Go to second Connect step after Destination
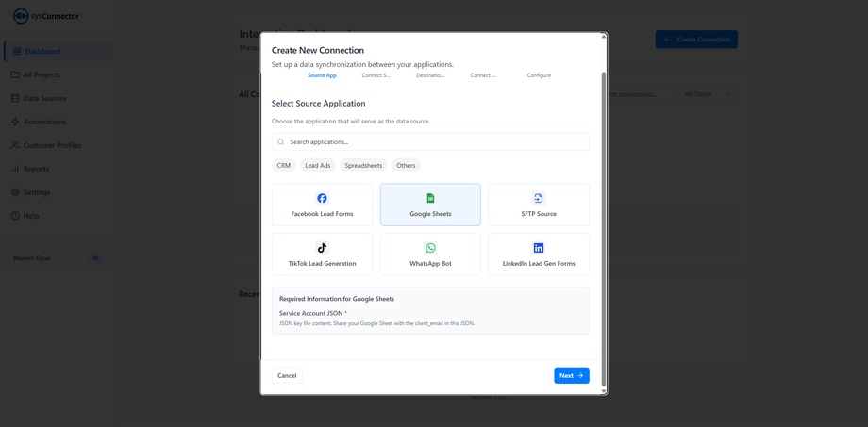The image size is (868, 427). (x=483, y=75)
